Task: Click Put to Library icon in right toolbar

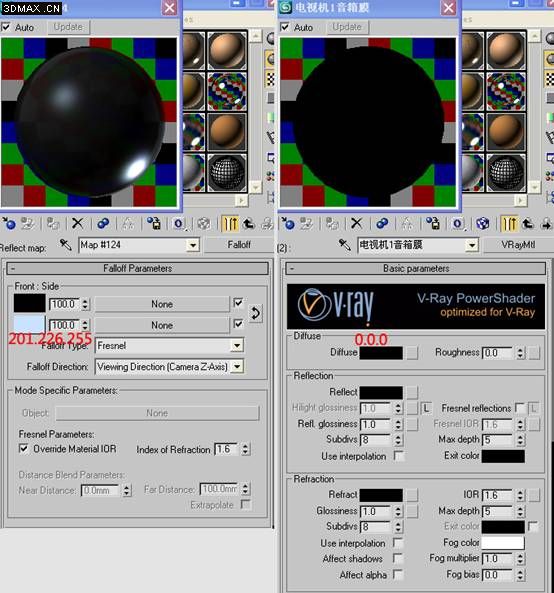Action: (433, 224)
